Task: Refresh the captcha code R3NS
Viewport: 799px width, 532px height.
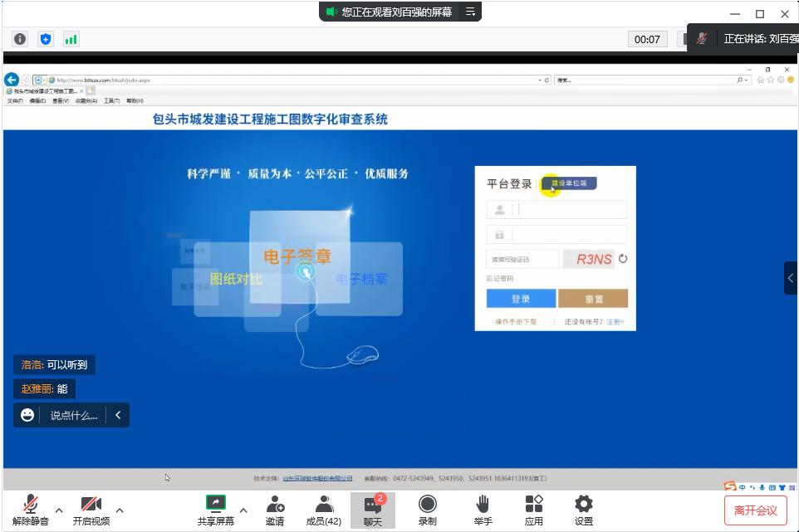Action: (623, 258)
